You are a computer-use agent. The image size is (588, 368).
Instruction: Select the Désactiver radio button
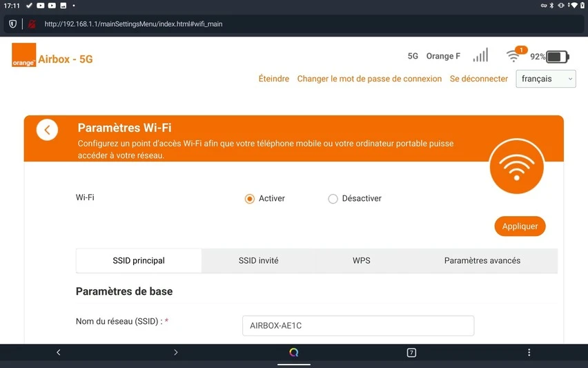pos(333,199)
